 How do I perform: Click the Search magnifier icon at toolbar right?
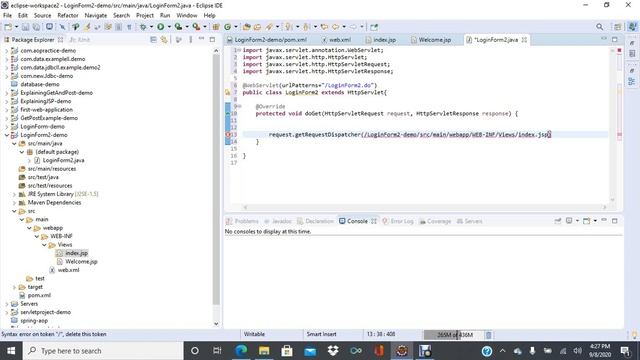[x=599, y=27]
